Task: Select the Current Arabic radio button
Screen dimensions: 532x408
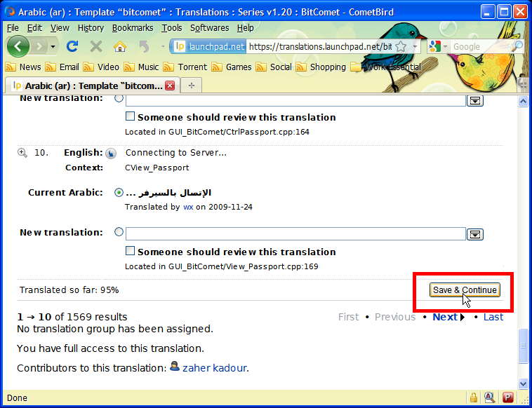Action: [119, 193]
